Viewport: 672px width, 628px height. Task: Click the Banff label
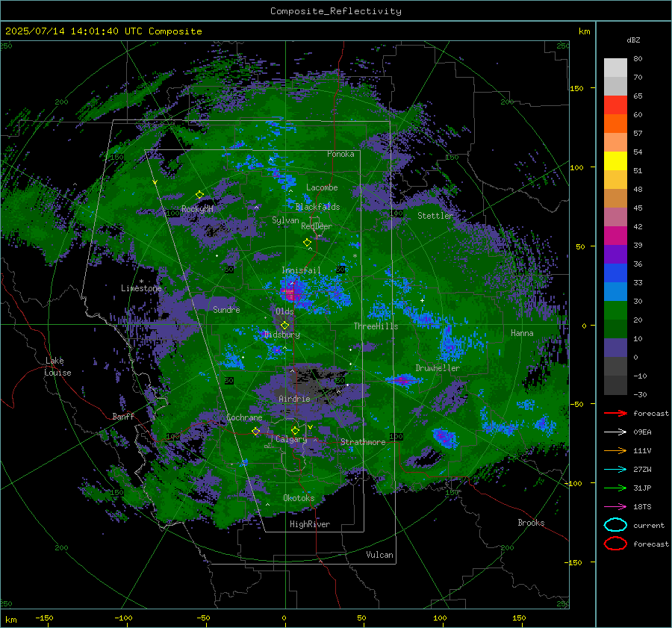(x=123, y=416)
